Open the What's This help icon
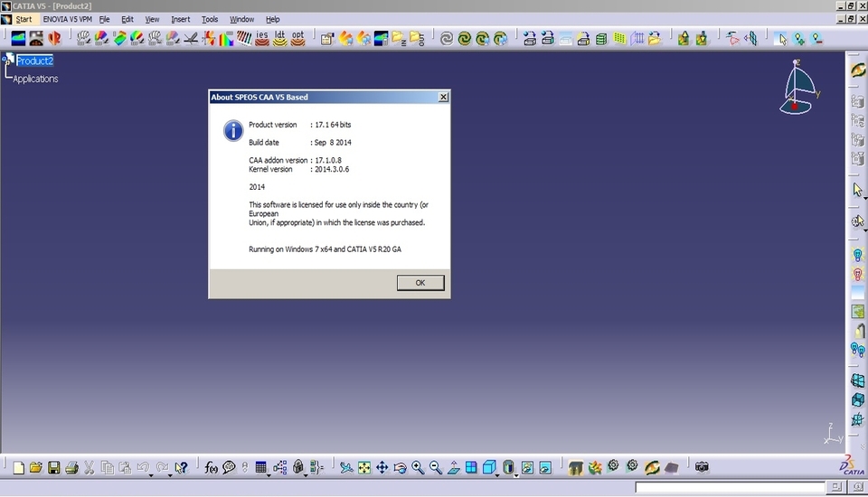Screen dimensions: 868x497 pos(181,468)
